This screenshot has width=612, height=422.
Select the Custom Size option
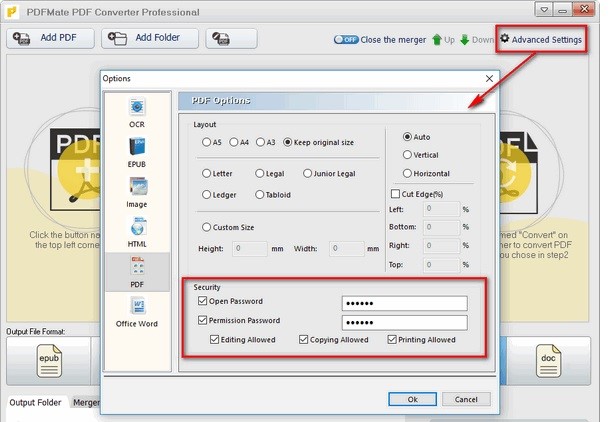(x=206, y=227)
